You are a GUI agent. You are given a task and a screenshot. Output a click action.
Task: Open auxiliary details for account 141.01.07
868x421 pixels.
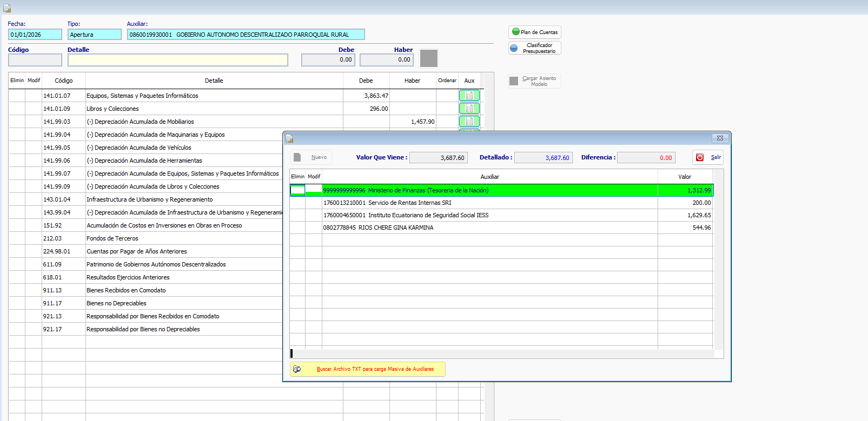[x=469, y=96]
